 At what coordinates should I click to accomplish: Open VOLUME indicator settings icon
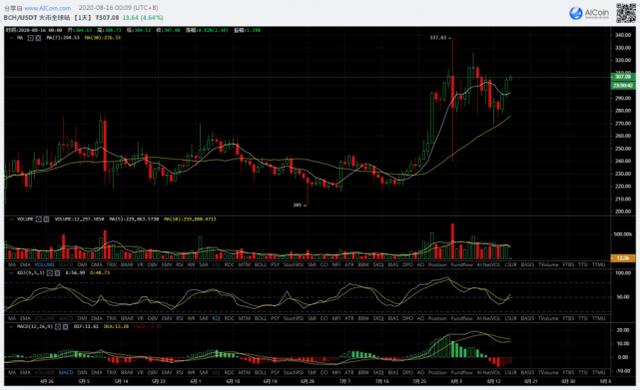pos(38,219)
